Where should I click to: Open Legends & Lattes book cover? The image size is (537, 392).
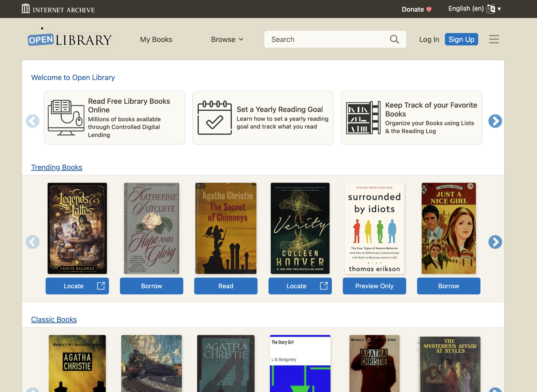[x=77, y=228]
